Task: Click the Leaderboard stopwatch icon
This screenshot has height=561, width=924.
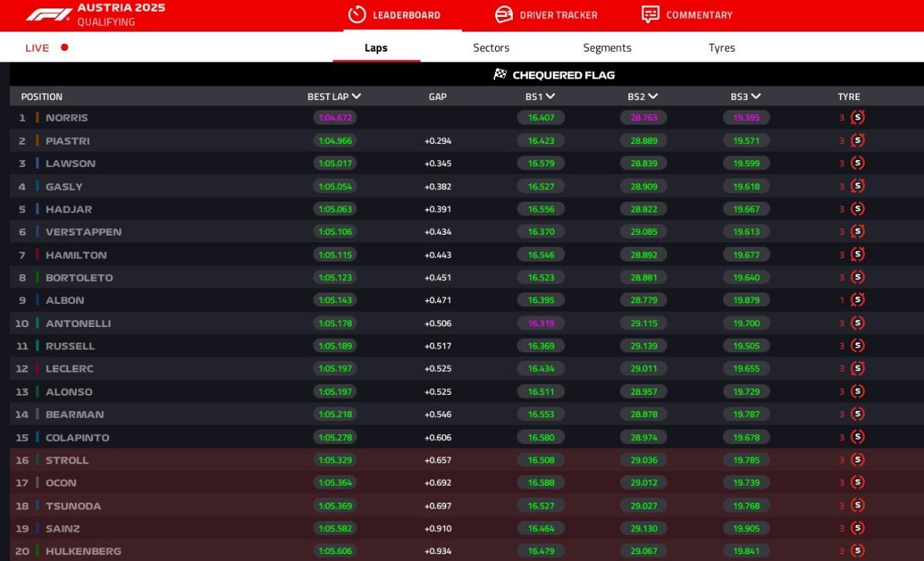Action: point(357,15)
